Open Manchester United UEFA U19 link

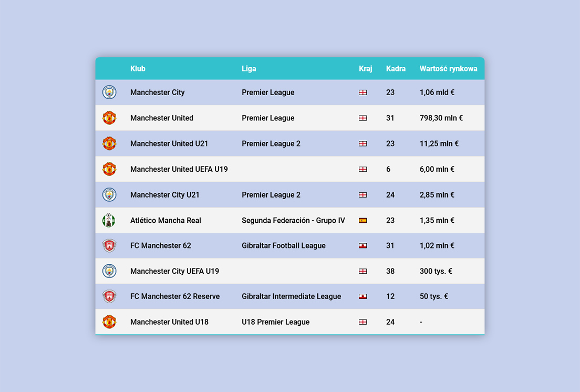click(179, 169)
